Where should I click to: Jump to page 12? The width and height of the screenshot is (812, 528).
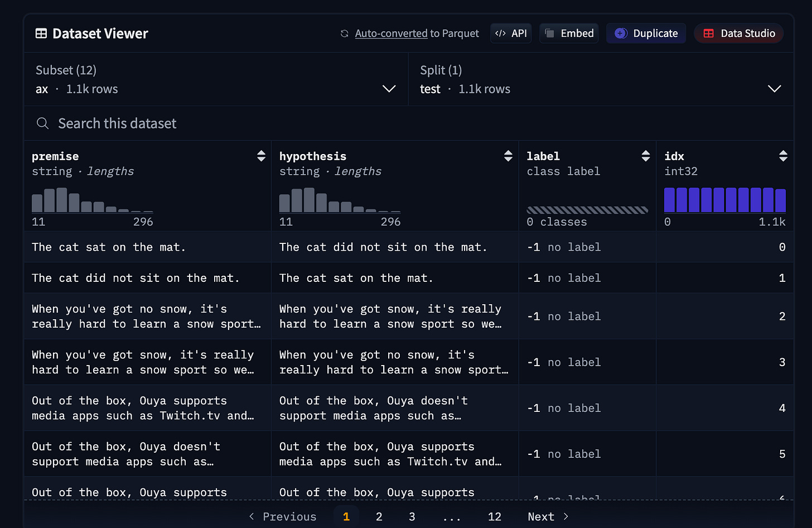[495, 517]
